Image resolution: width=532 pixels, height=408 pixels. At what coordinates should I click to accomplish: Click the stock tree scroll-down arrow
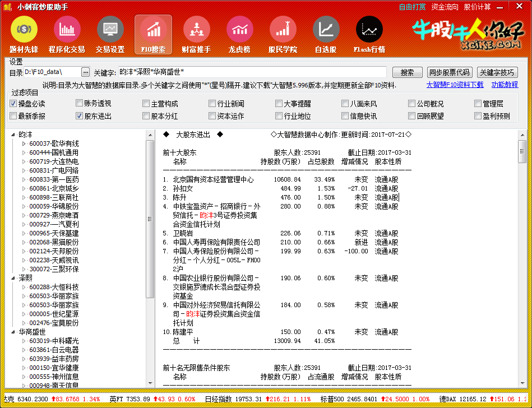click(150, 383)
